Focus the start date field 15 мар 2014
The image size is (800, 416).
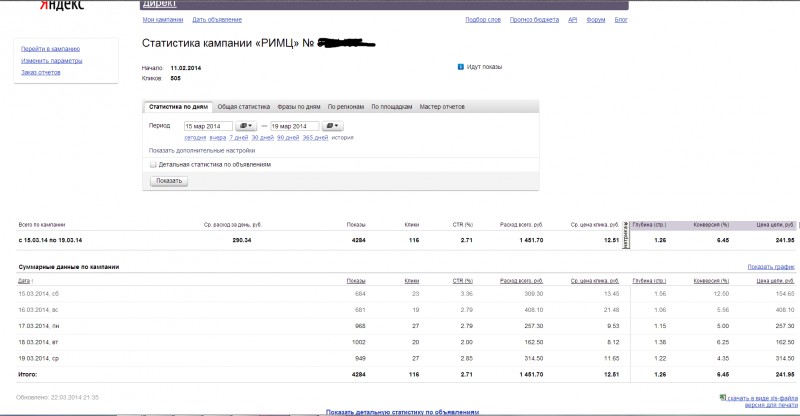[208, 126]
